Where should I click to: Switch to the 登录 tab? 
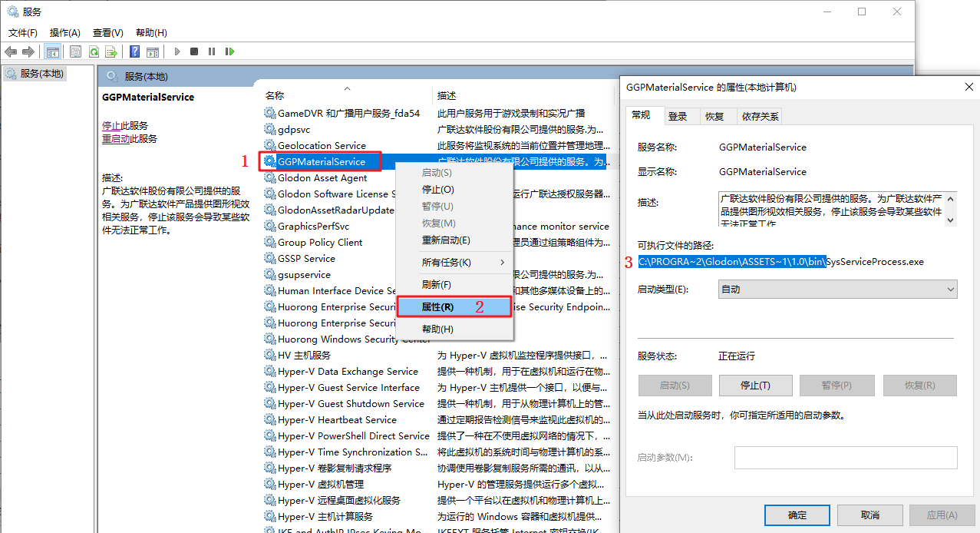click(x=678, y=116)
